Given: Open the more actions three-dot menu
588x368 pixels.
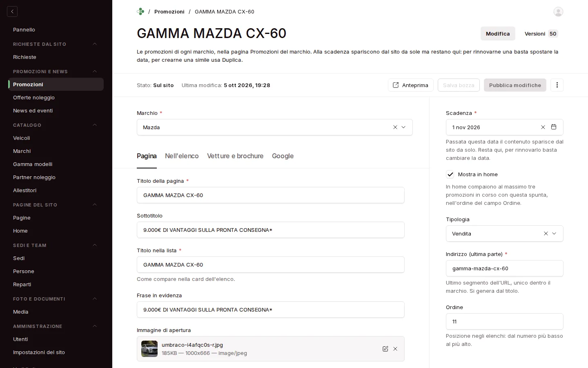Looking at the screenshot, I should 557,85.
